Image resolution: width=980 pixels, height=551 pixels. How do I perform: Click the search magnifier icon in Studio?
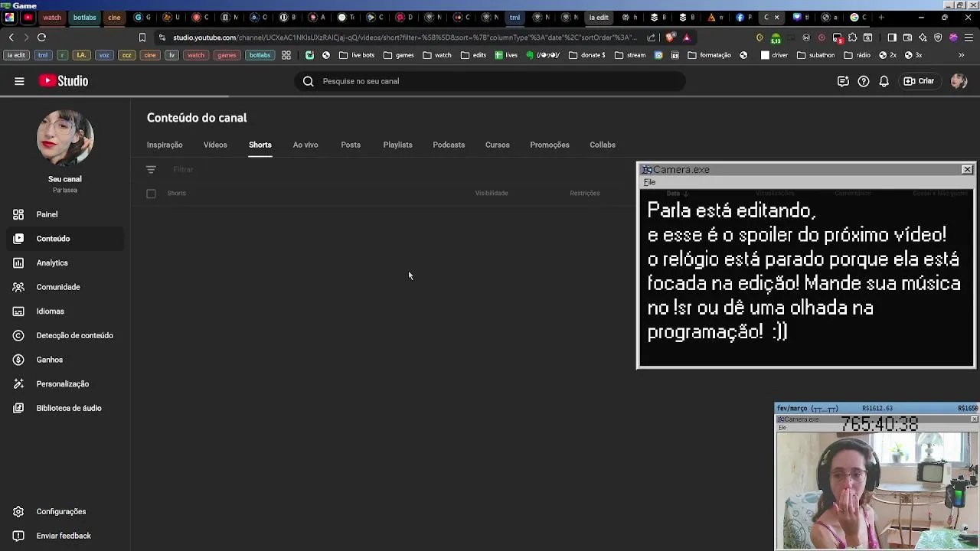point(308,81)
